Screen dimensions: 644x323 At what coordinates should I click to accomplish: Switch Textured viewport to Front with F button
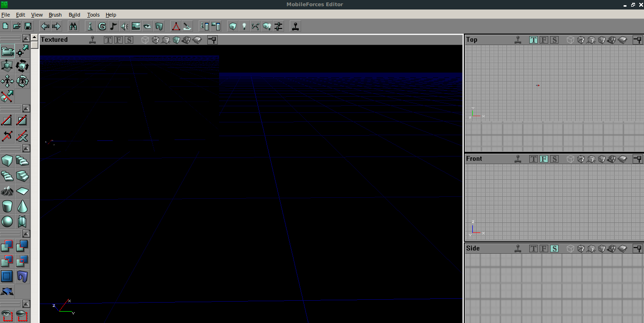coord(119,40)
